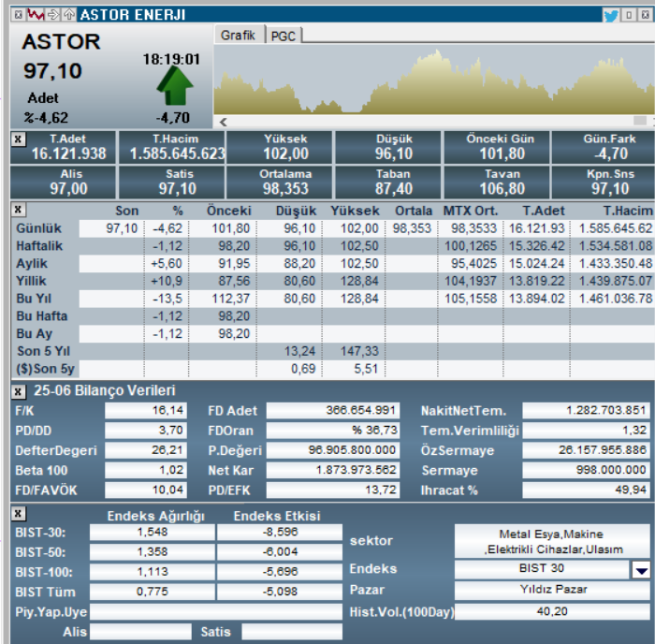Click the Hist.Vol.(100Day) value 40,20

552,612
